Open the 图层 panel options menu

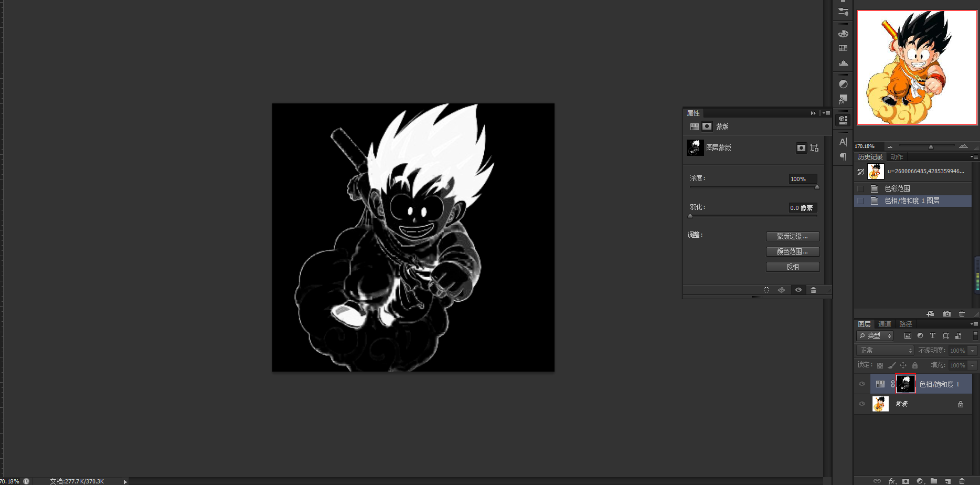coord(974,324)
